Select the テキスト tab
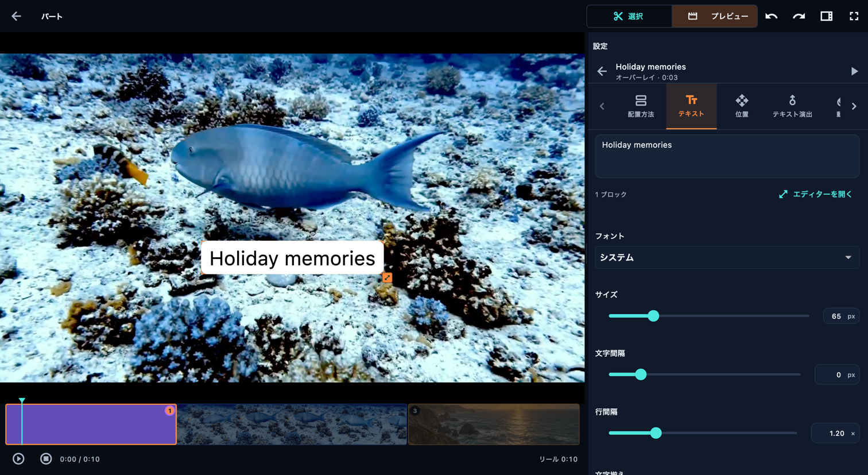Image resolution: width=868 pixels, height=475 pixels. (x=691, y=106)
